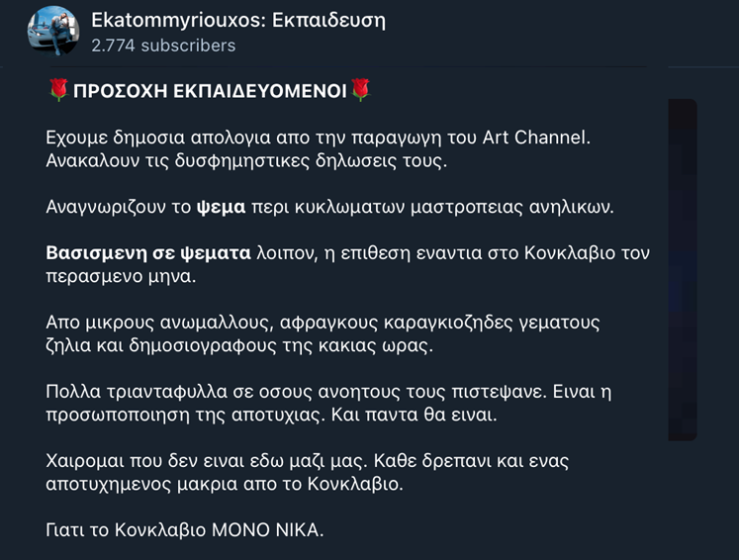Click the line Ανακαλουν τις δυσφημηστικες δηλωσεις τους
Screen dimensions: 739x560
click(x=246, y=161)
